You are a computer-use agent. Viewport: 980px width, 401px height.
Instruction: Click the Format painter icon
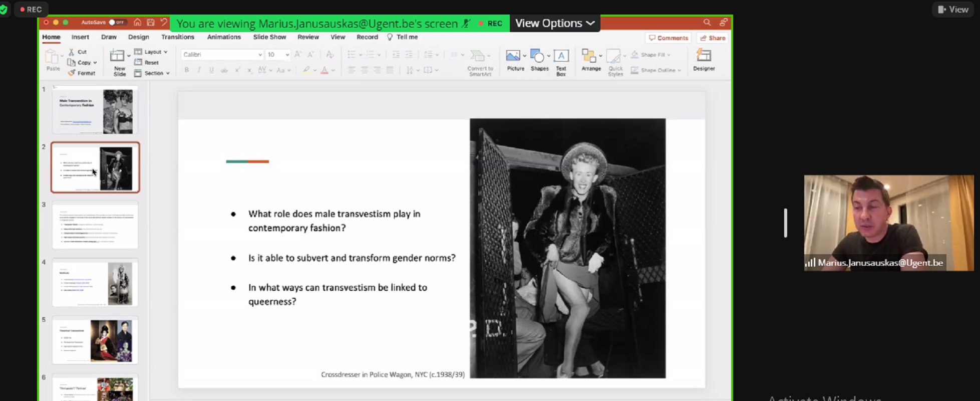72,73
